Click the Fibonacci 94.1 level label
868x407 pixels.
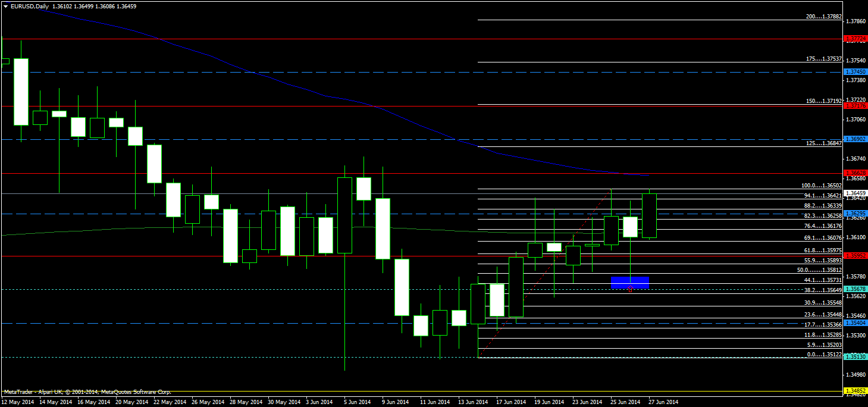(823, 195)
